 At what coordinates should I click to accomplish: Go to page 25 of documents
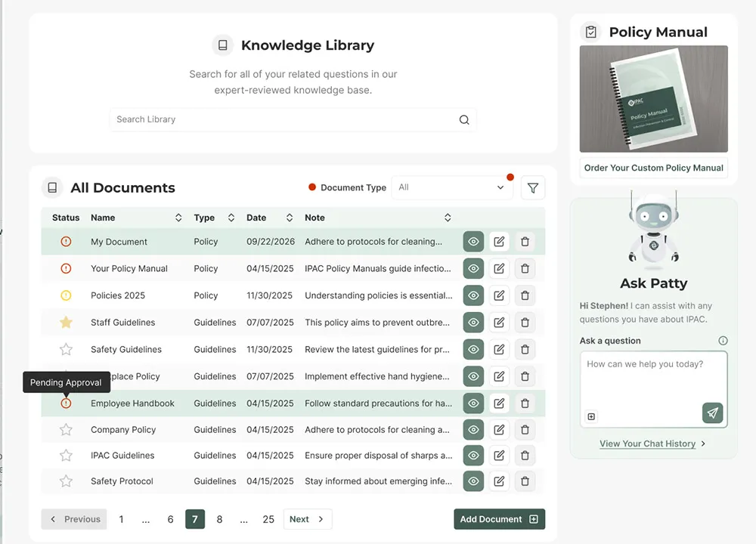[268, 519]
